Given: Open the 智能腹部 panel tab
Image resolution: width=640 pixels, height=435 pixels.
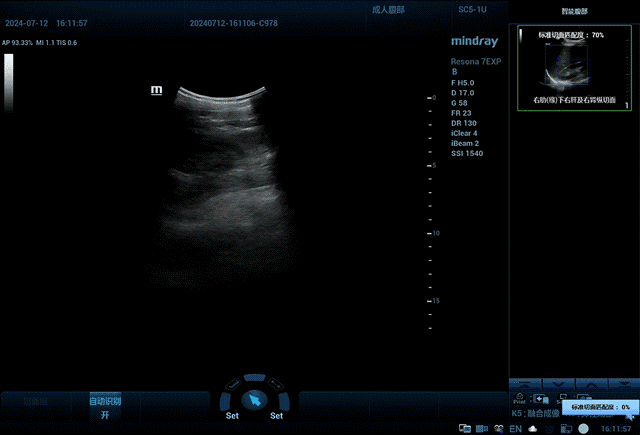Looking at the screenshot, I should point(573,10).
